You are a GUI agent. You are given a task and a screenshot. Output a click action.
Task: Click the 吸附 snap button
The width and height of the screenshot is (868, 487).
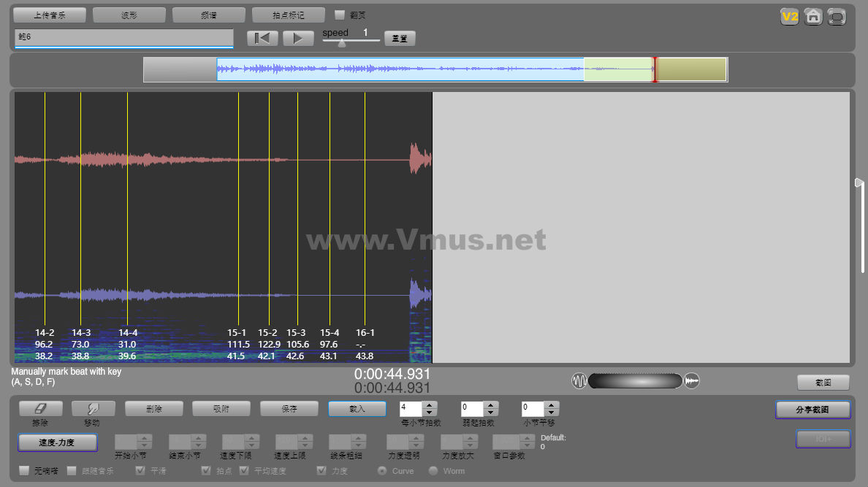tap(221, 408)
